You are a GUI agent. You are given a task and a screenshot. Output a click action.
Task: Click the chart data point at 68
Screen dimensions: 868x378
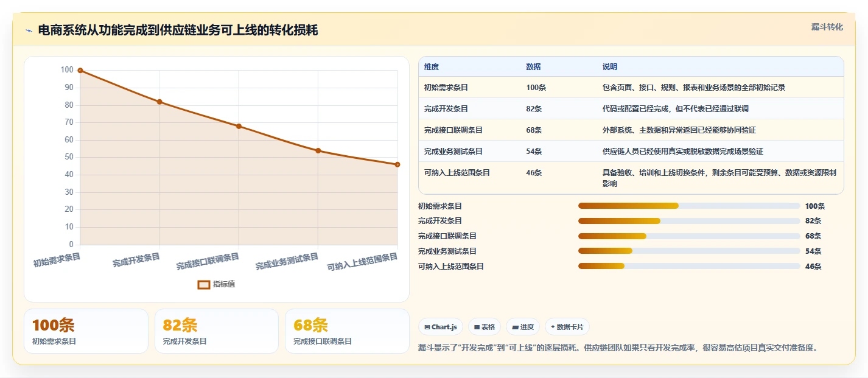(239, 126)
